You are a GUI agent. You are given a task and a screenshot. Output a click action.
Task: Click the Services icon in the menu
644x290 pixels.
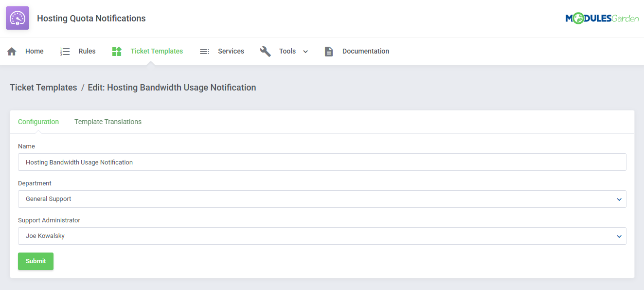(x=204, y=51)
